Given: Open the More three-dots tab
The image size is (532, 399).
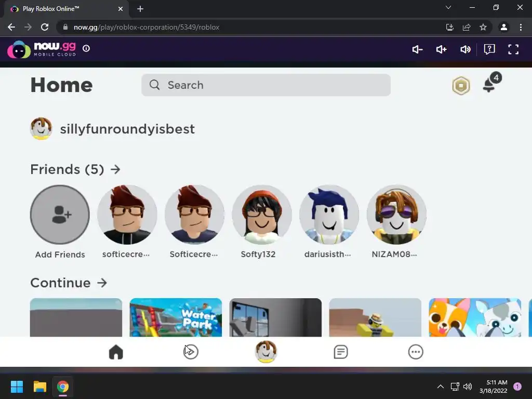Looking at the screenshot, I should pyautogui.click(x=416, y=352).
